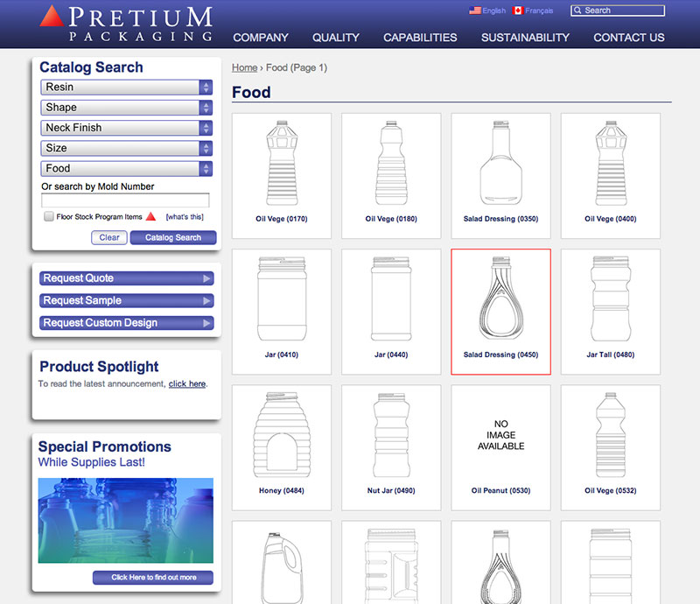Open the Salad Dressing (0450) bottle image

click(x=500, y=298)
